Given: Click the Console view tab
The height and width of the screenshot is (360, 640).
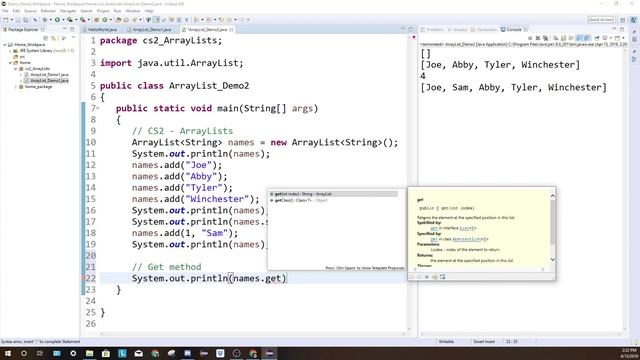Looking at the screenshot, I should (x=514, y=29).
